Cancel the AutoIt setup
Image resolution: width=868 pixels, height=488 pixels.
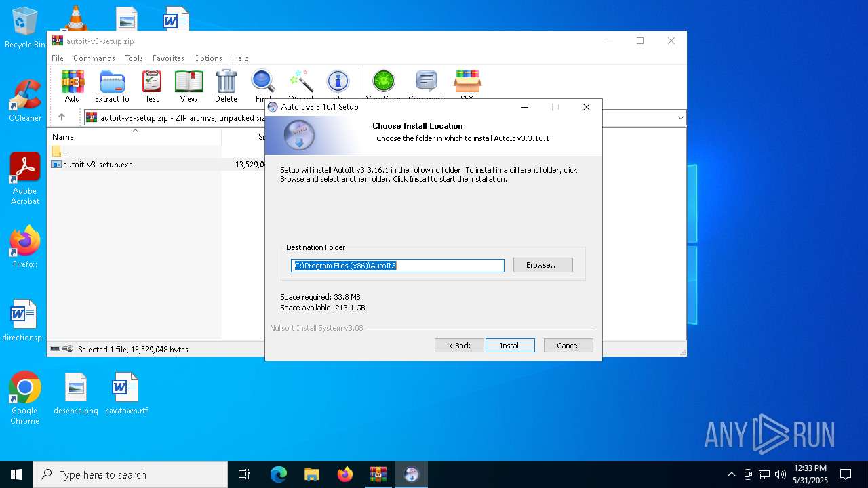568,346
